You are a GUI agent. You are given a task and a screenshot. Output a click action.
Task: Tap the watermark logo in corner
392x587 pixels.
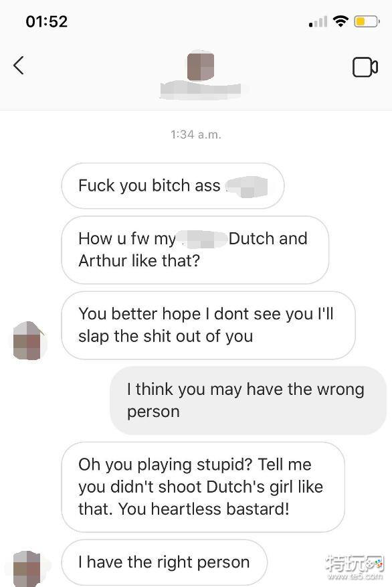point(355,568)
